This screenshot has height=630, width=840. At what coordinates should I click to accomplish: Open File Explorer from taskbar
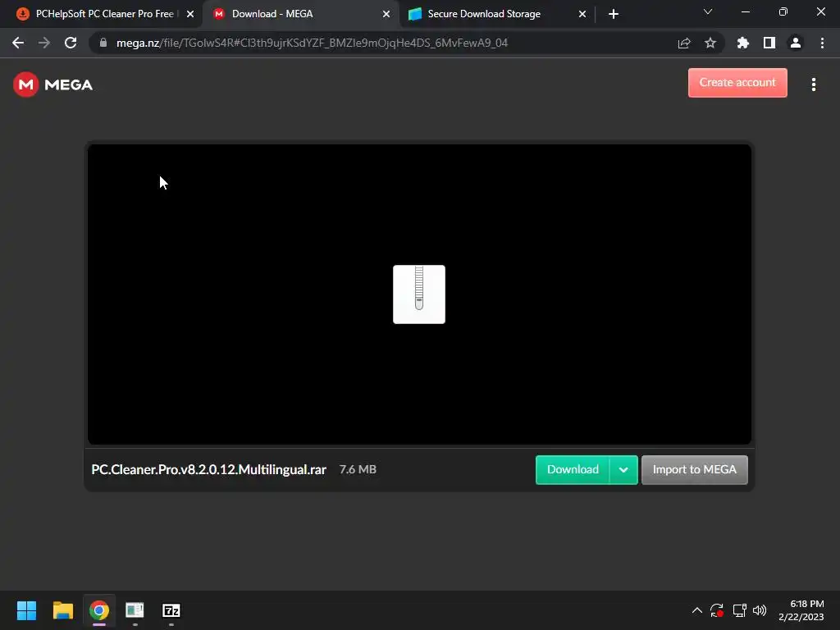[x=62, y=610]
